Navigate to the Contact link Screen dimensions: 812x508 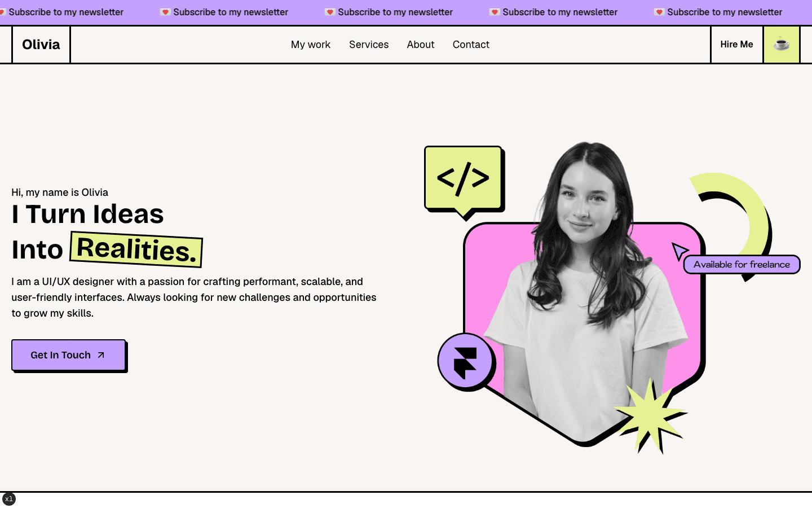471,45
